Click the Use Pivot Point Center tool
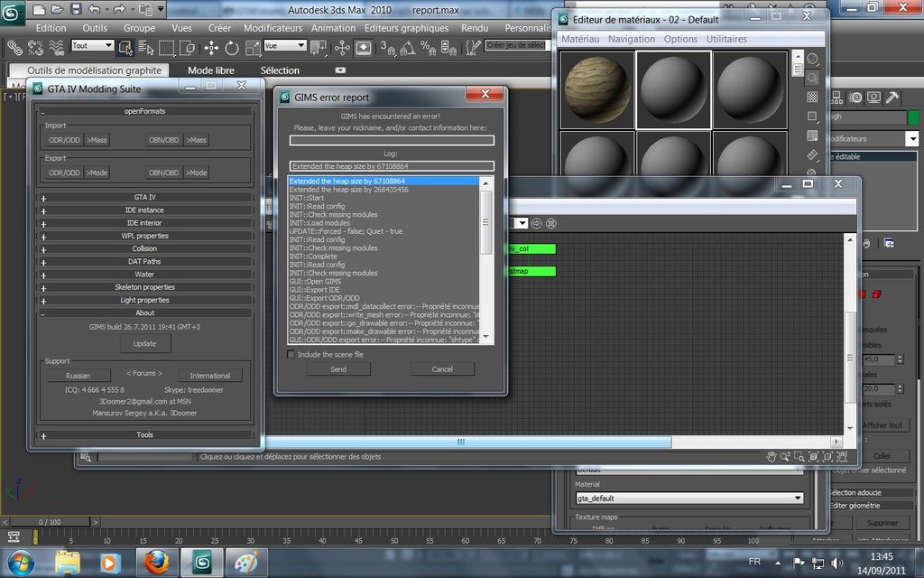924x578 pixels. (319, 48)
